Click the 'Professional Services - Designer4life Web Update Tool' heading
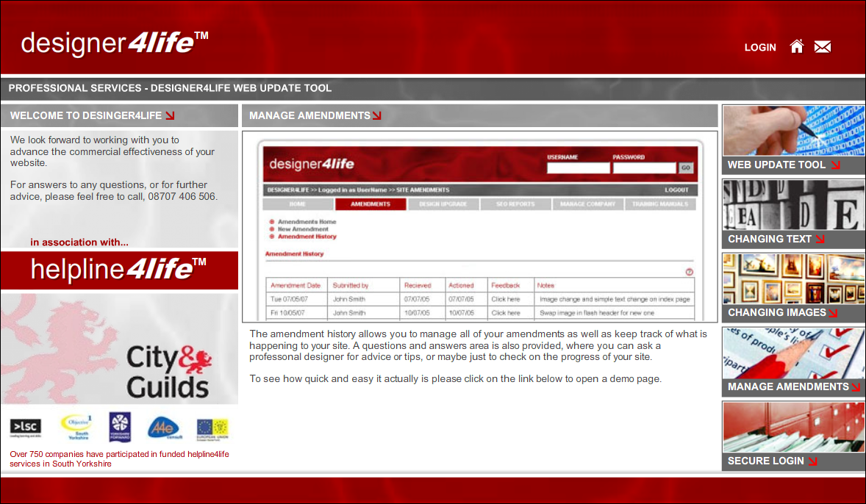 click(x=170, y=88)
